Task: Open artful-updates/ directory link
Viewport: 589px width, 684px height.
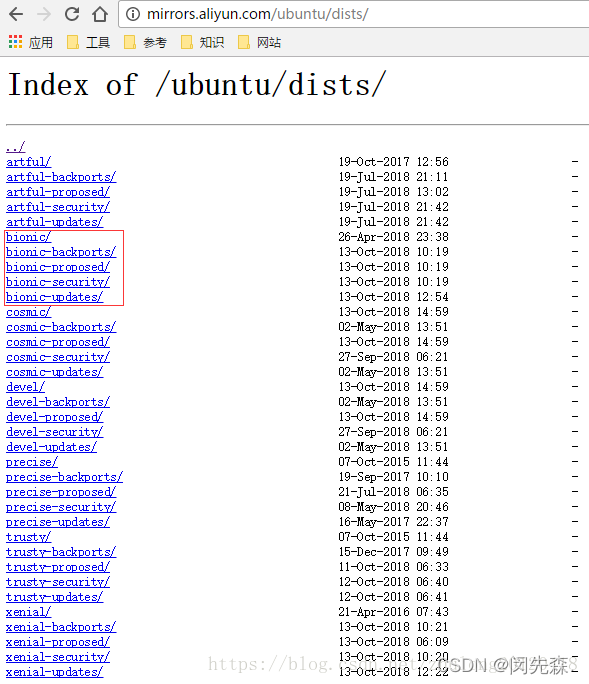Action: pos(55,222)
